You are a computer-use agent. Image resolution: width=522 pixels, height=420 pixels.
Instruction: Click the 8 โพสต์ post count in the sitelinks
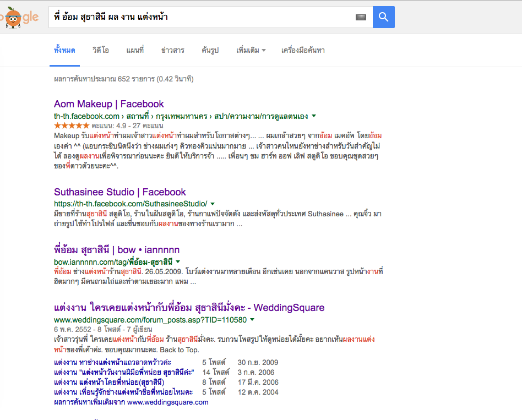click(214, 383)
